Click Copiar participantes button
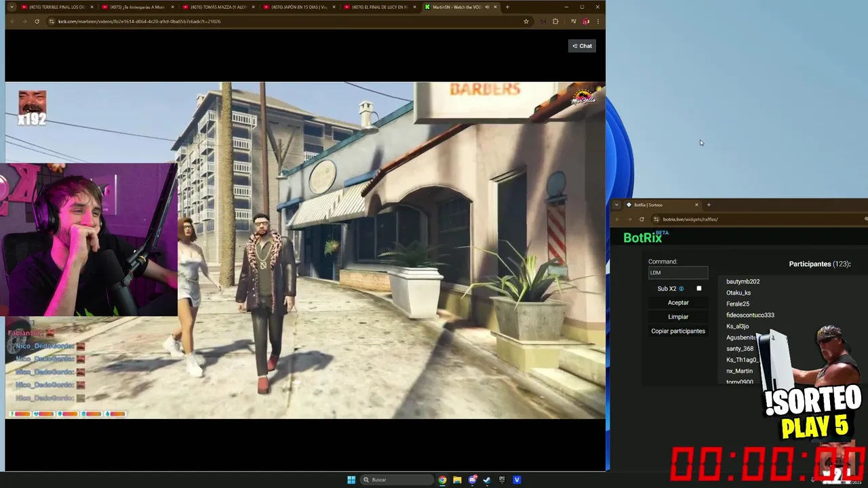 678,331
